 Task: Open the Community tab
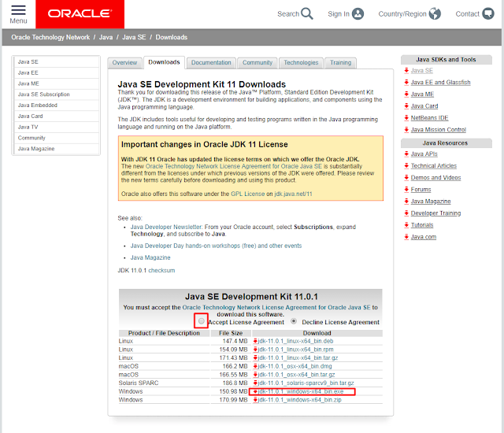point(258,63)
